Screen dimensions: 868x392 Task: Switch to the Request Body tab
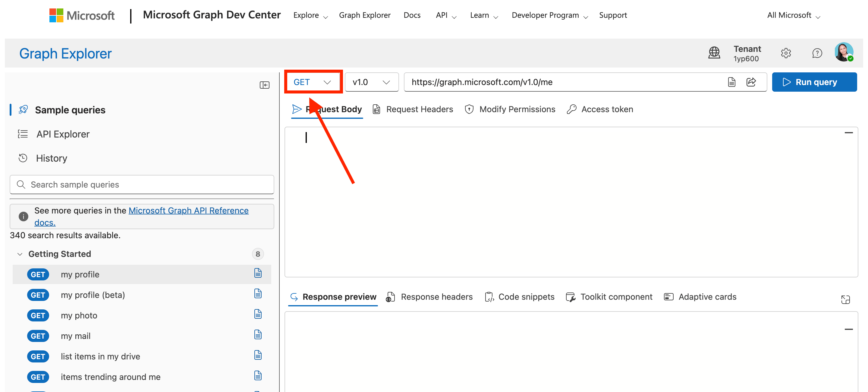[327, 109]
